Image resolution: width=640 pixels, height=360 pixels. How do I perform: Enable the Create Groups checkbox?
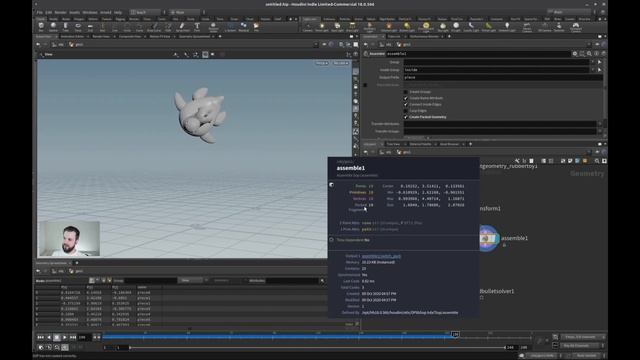pos(406,92)
